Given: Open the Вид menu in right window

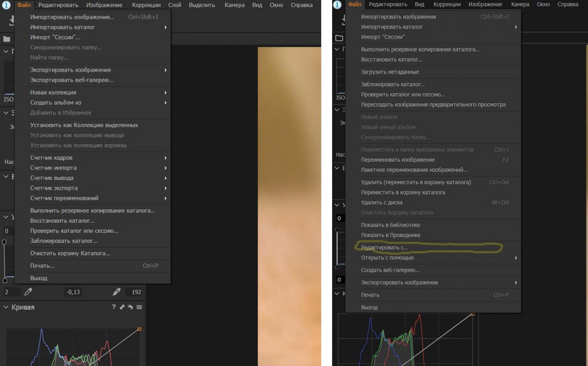Looking at the screenshot, I should pos(419,5).
